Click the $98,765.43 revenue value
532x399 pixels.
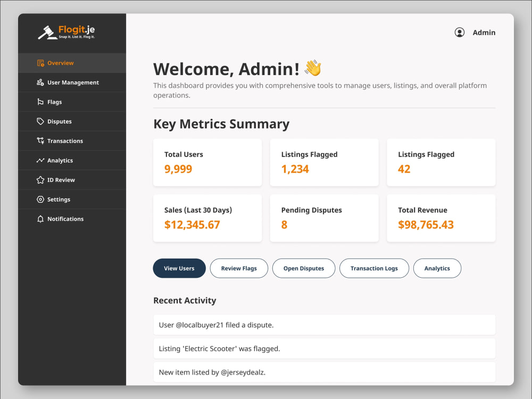(426, 225)
